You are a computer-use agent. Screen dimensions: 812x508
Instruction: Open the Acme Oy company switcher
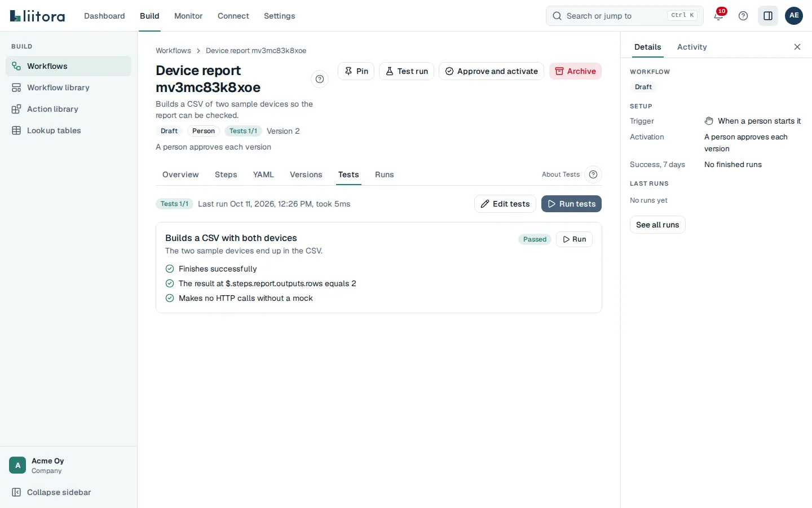(x=68, y=465)
